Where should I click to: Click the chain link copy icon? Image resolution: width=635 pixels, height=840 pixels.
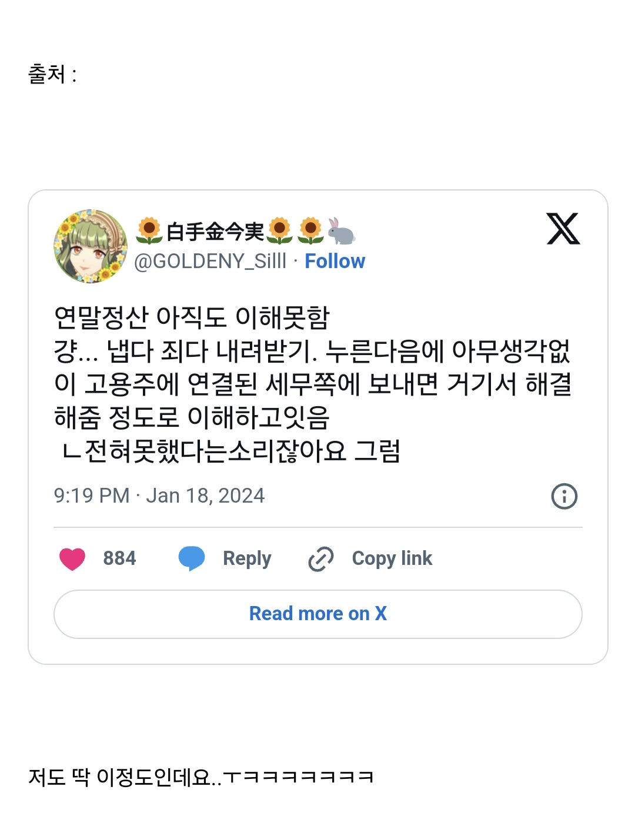click(320, 558)
